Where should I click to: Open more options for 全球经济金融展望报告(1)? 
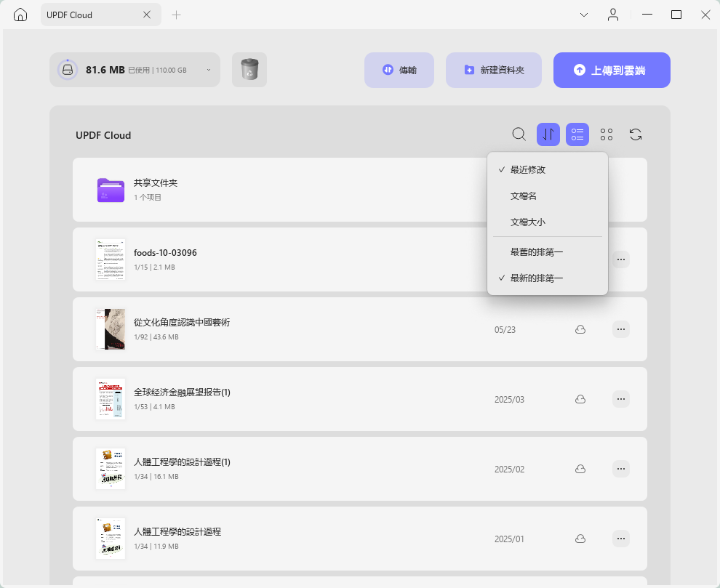pos(621,399)
